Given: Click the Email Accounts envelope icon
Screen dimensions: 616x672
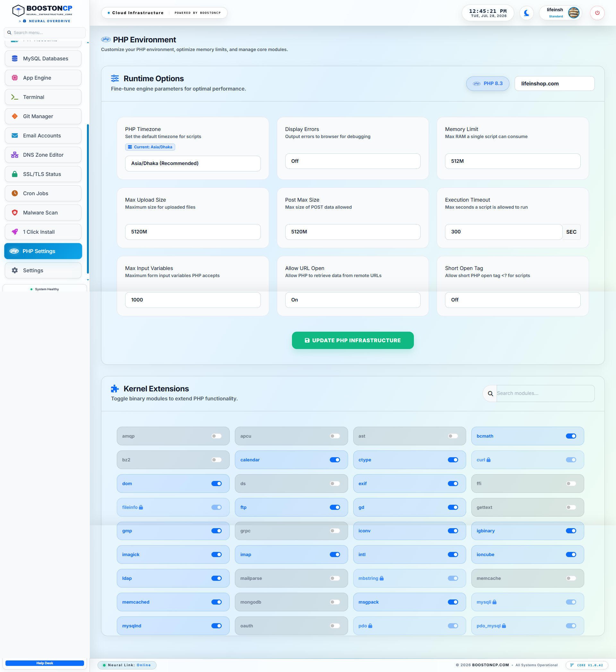Looking at the screenshot, I should click(x=15, y=136).
